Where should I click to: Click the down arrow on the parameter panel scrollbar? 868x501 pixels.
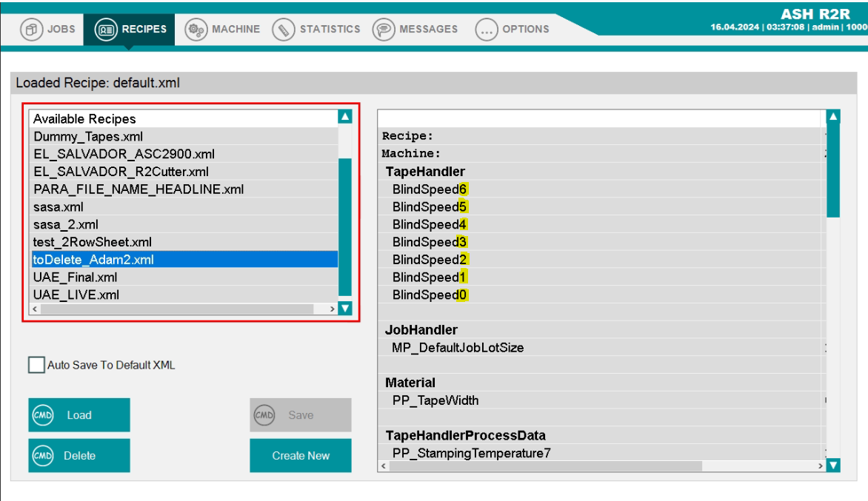tap(832, 465)
